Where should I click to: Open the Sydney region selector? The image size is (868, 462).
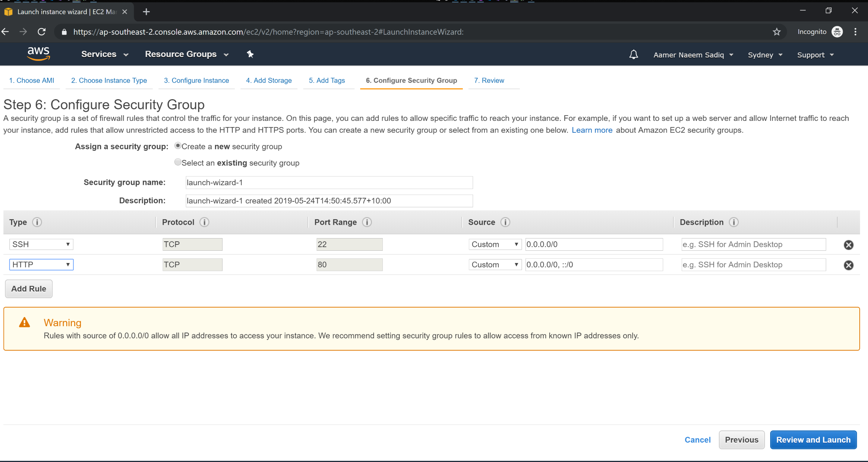click(765, 55)
